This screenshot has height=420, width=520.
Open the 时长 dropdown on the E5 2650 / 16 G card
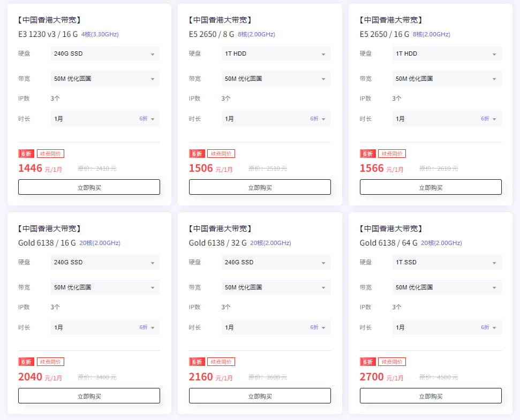pos(447,119)
